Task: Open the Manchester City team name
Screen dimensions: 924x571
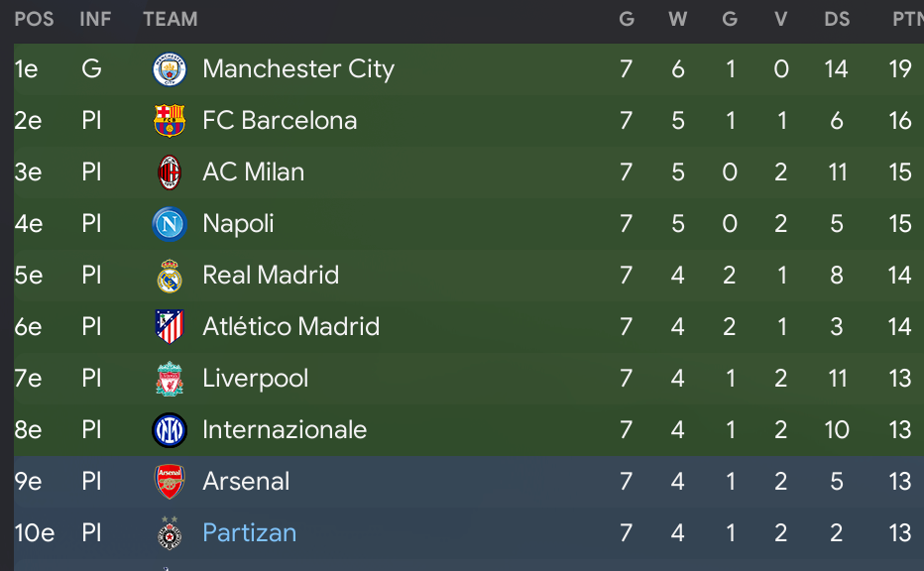Action: [x=298, y=69]
